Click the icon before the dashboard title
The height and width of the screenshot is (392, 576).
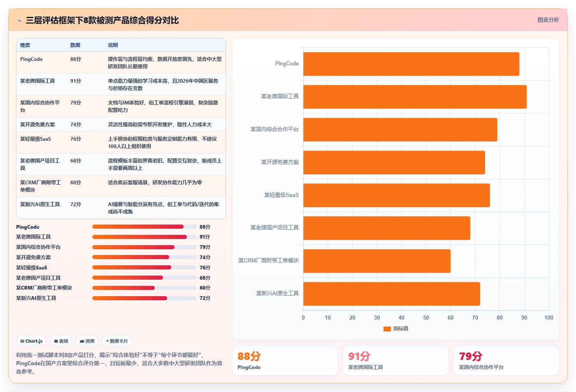(19, 21)
